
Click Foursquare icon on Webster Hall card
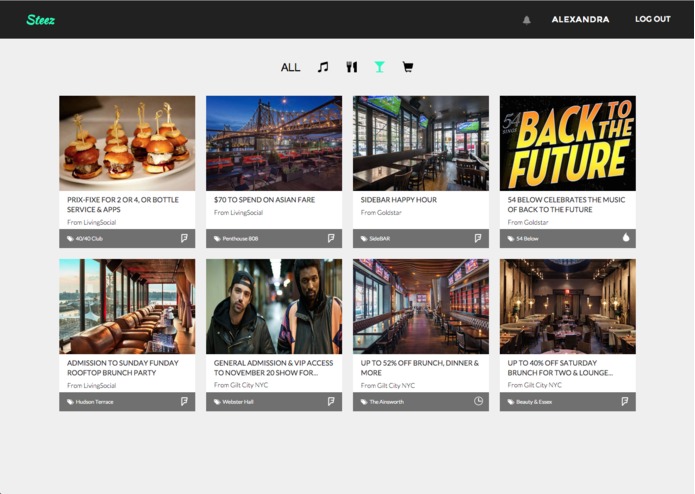pos(331,401)
